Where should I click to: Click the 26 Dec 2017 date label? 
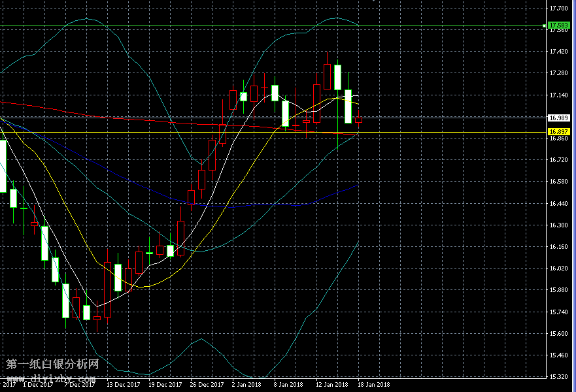coord(205,385)
